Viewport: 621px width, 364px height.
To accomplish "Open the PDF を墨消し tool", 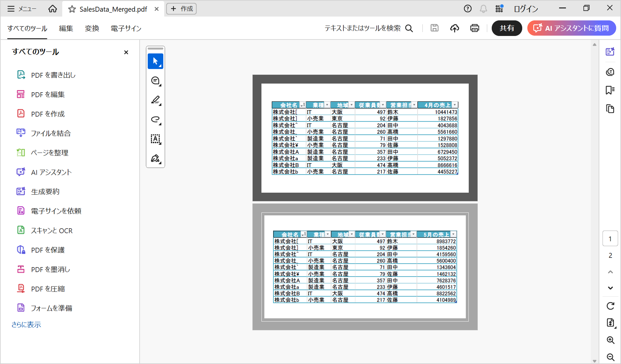I will 50,269.
